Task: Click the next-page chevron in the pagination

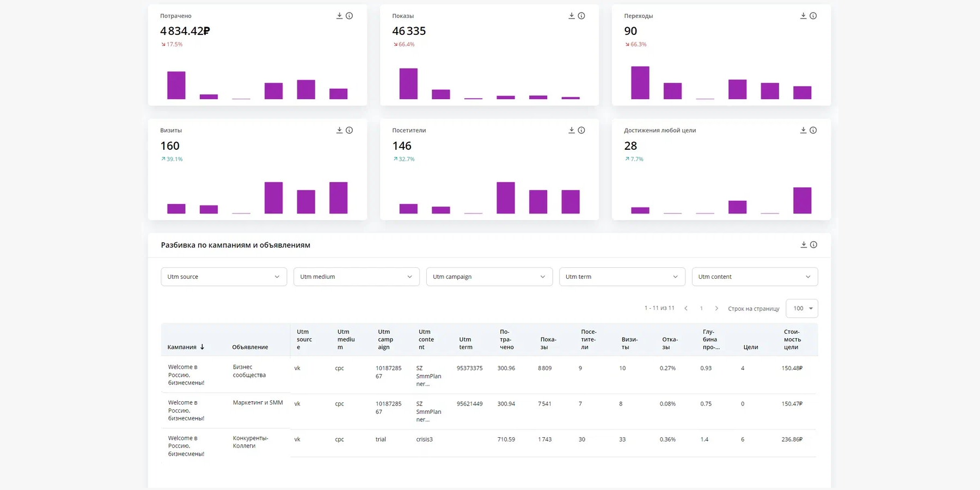Action: click(717, 308)
